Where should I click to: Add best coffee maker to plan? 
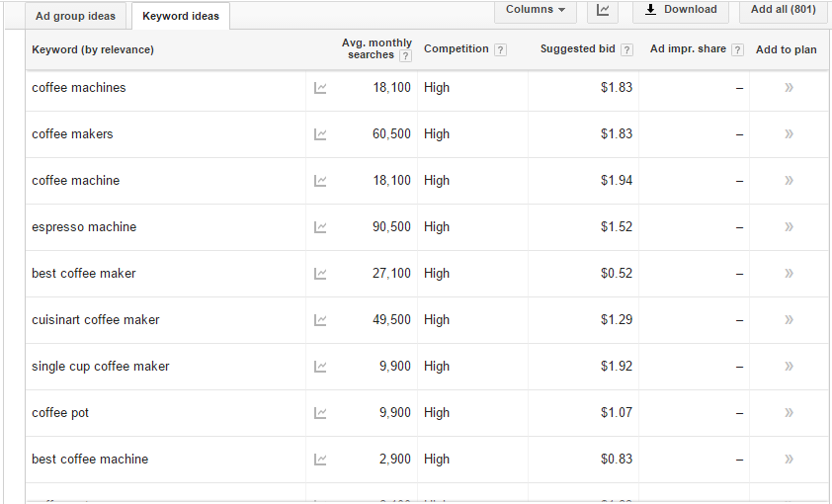pyautogui.click(x=790, y=273)
